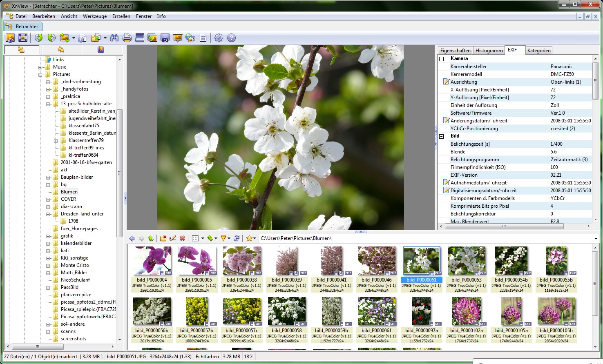This screenshot has height=364, width=603.
Task: Rotate image left with counter-clockwise arrow icon
Action: (39, 38)
